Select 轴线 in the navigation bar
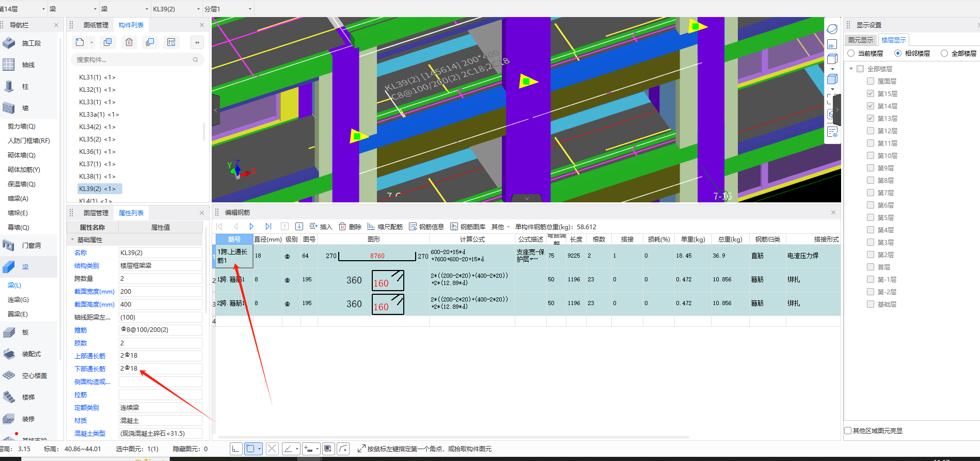The image size is (980, 461). (x=29, y=65)
